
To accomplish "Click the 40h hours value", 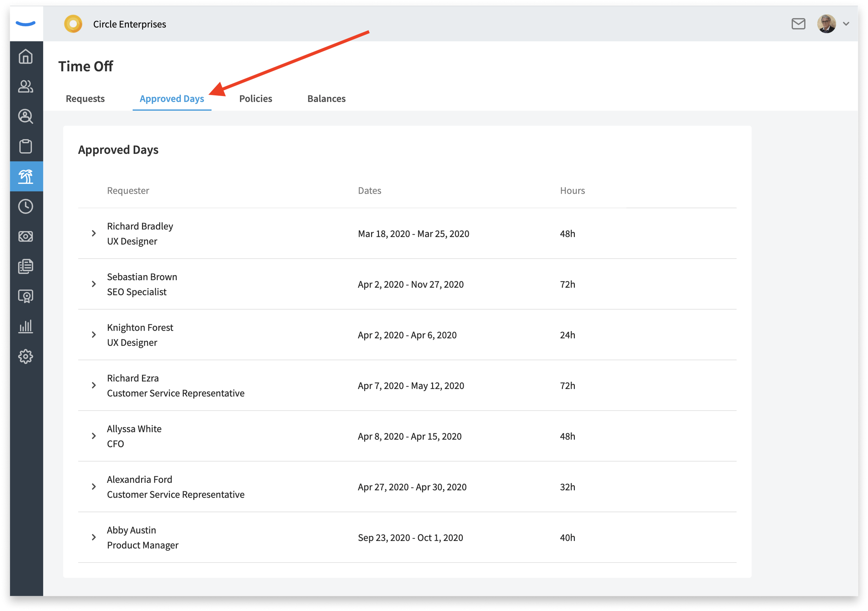I will [x=567, y=537].
